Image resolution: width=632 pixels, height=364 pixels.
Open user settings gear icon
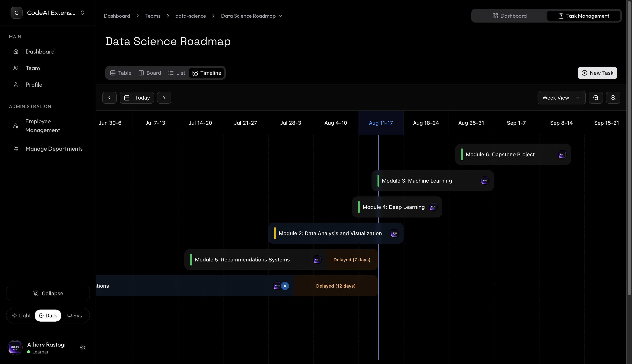[82, 347]
